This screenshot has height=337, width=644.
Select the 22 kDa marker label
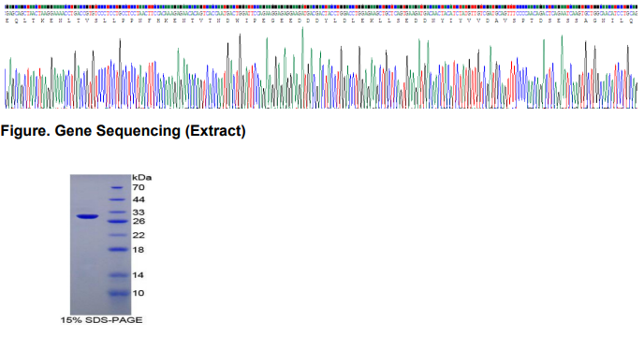(139, 235)
